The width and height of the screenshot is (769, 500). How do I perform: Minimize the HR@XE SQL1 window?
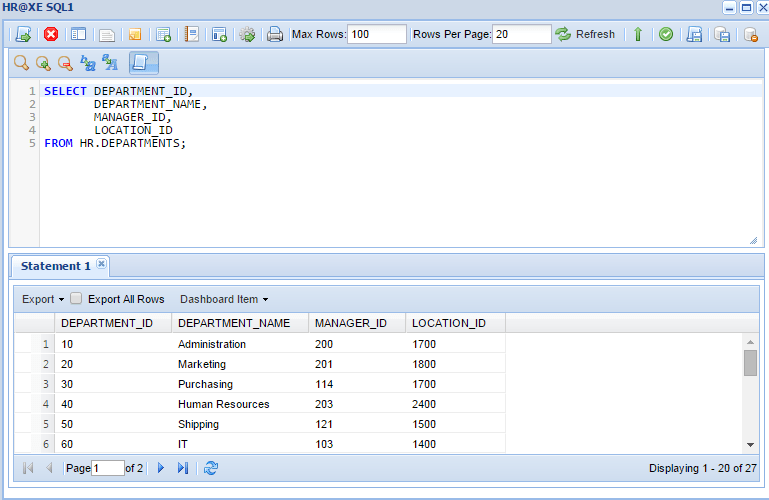coord(729,7)
